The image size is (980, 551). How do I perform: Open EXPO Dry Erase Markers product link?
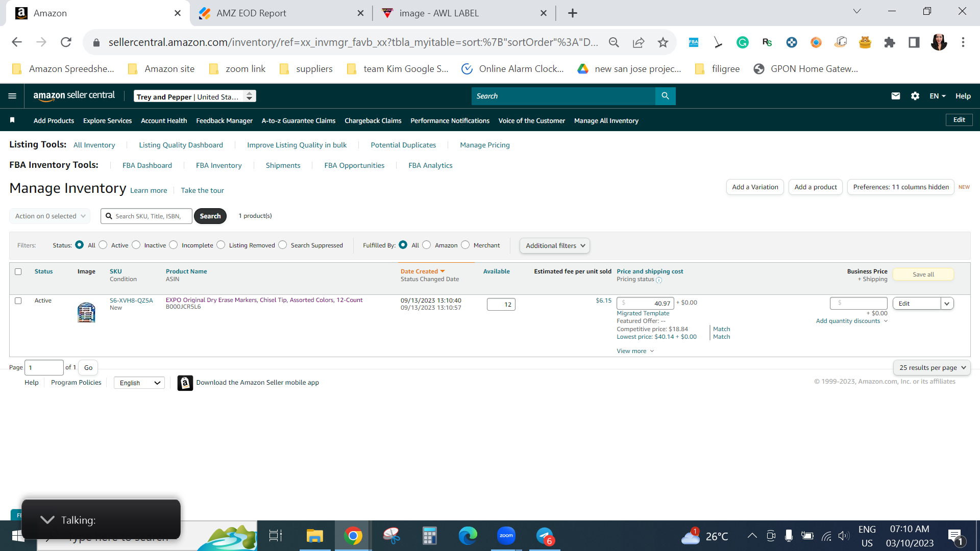point(264,300)
